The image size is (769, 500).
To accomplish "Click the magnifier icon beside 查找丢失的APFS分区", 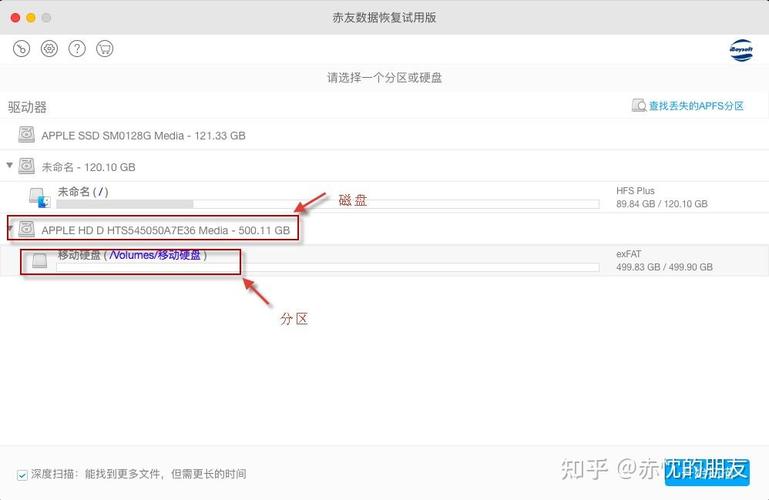I will (x=639, y=105).
